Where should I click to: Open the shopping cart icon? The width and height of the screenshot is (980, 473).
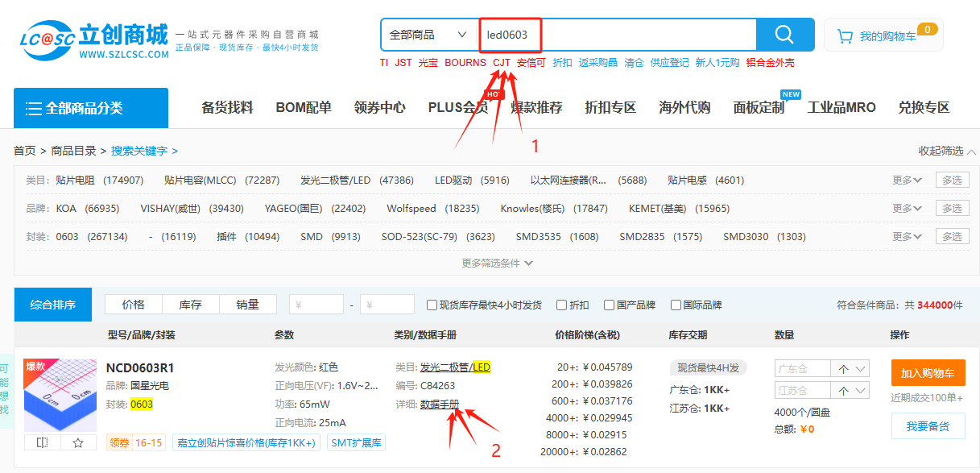(845, 36)
